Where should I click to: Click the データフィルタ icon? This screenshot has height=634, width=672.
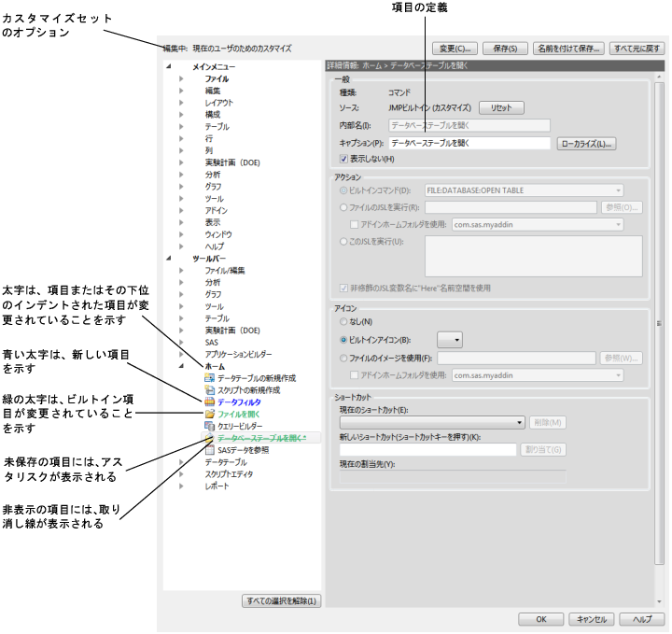click(x=209, y=402)
